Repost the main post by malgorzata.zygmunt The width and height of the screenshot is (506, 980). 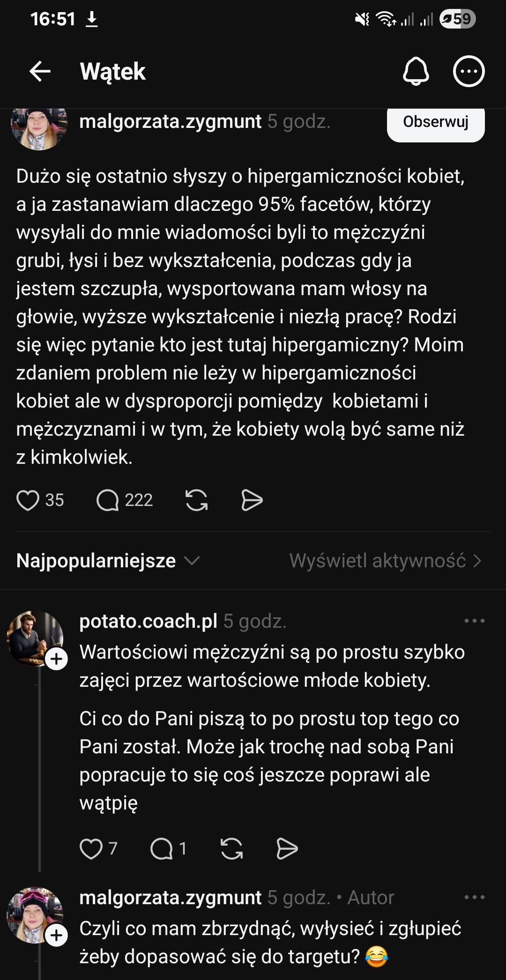tap(196, 500)
